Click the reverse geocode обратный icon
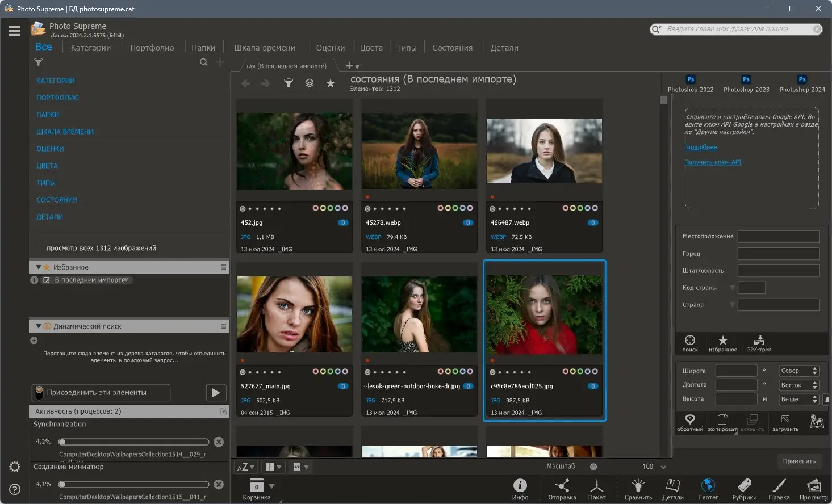Viewport: 832px width, 504px height. (689, 420)
